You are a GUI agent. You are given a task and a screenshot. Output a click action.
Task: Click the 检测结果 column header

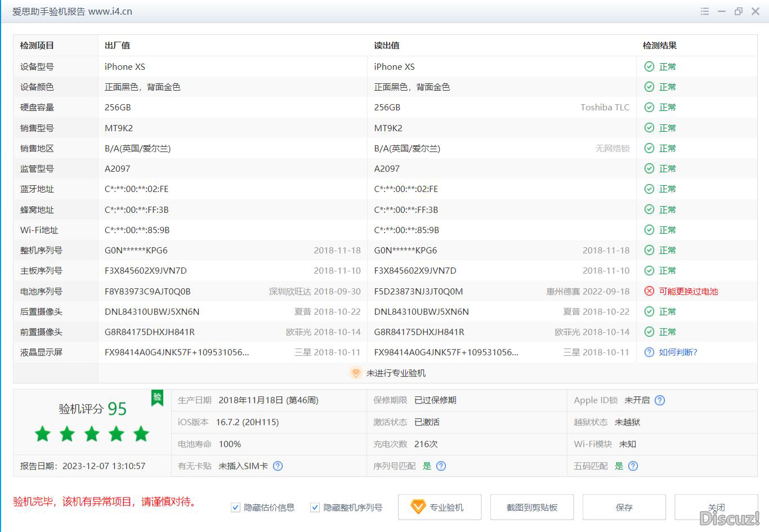[660, 46]
